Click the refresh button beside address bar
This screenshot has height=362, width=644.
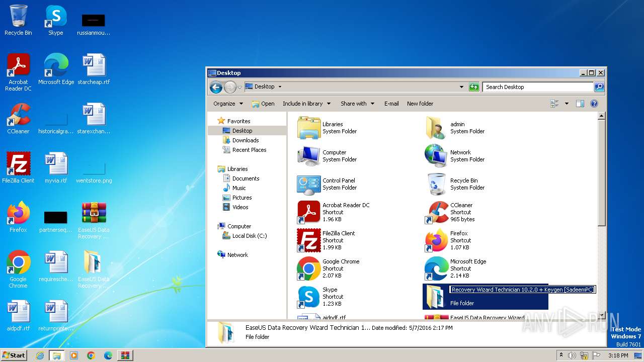(x=474, y=87)
